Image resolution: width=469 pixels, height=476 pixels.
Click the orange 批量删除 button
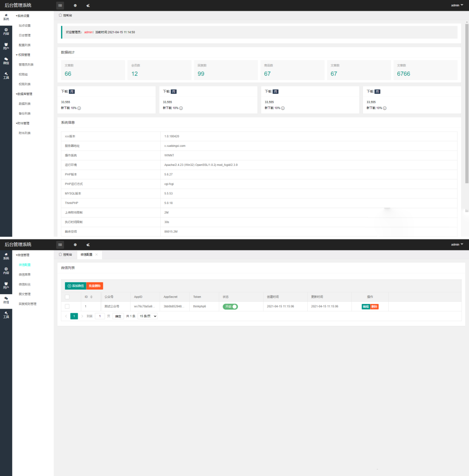point(95,286)
